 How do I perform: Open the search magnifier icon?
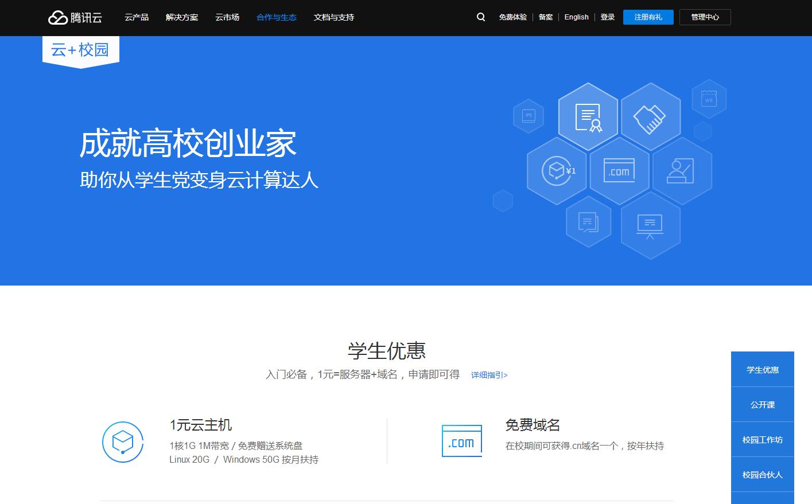click(480, 17)
